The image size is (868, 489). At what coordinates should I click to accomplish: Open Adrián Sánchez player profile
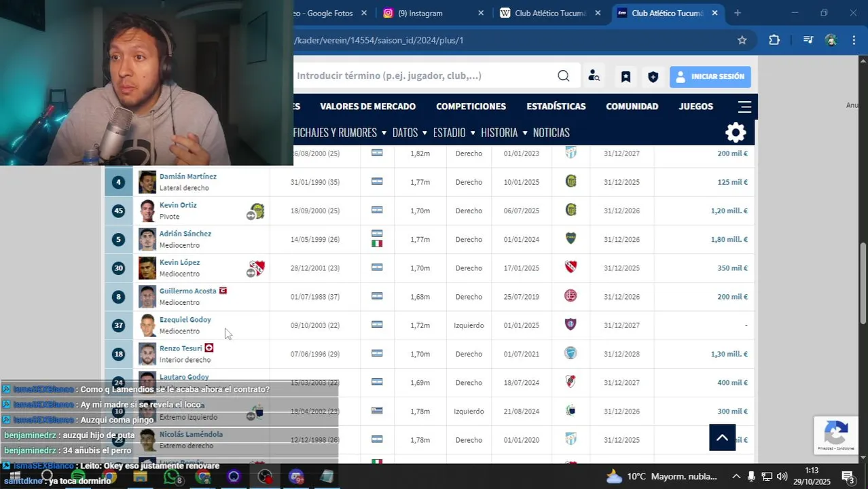tap(185, 234)
